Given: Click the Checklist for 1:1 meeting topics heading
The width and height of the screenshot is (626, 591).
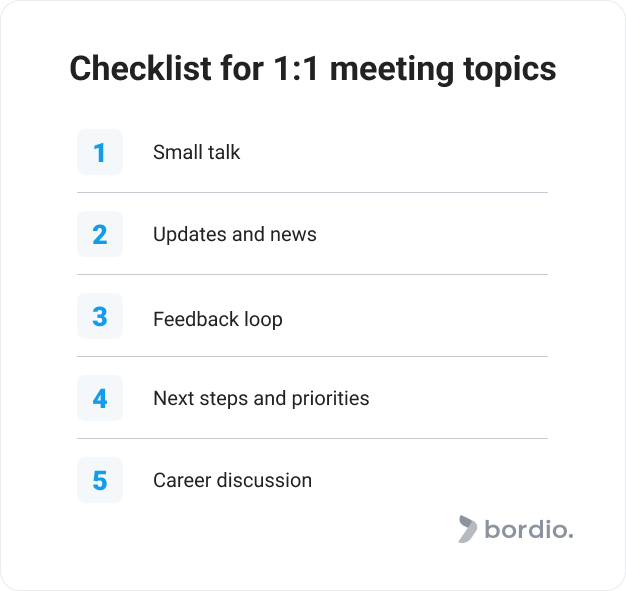Looking at the screenshot, I should coord(313,69).
